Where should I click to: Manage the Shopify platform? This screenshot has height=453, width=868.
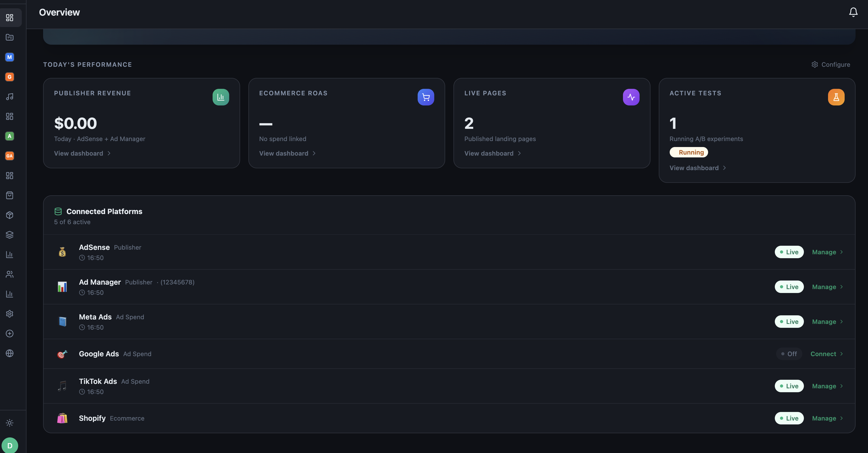(x=828, y=418)
